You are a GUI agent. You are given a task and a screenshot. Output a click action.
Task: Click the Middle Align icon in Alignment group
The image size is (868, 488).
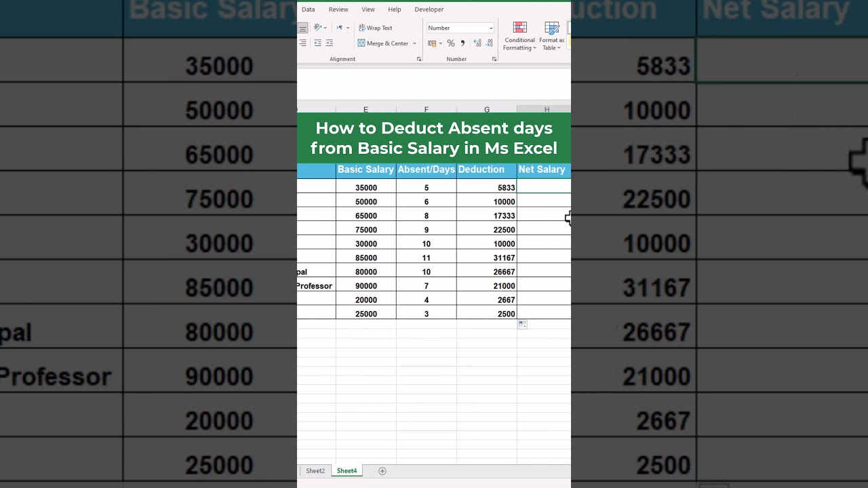[302, 28]
